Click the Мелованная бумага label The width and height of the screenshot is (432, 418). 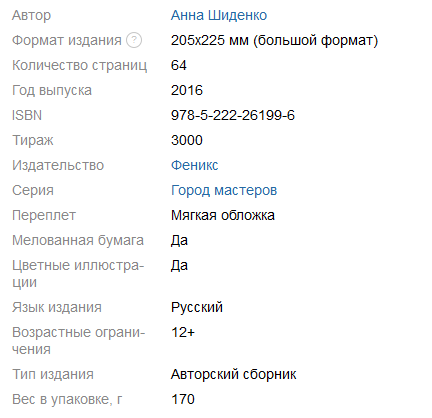(x=78, y=241)
